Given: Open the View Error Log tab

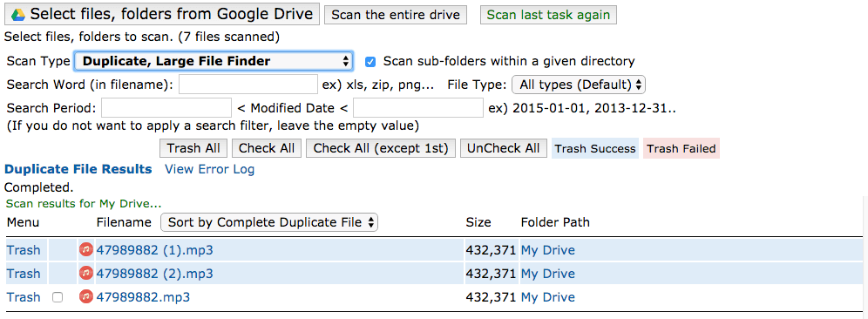Looking at the screenshot, I should click(210, 169).
